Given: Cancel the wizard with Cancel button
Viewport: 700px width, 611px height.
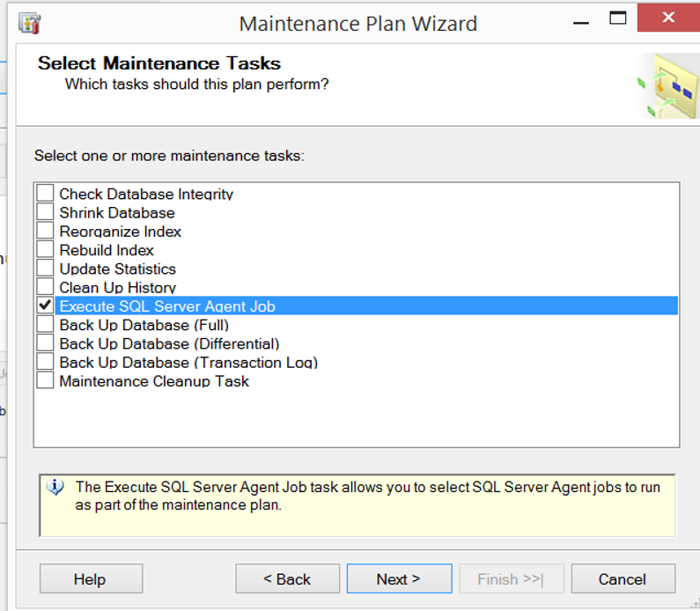Looking at the screenshot, I should click(623, 579).
